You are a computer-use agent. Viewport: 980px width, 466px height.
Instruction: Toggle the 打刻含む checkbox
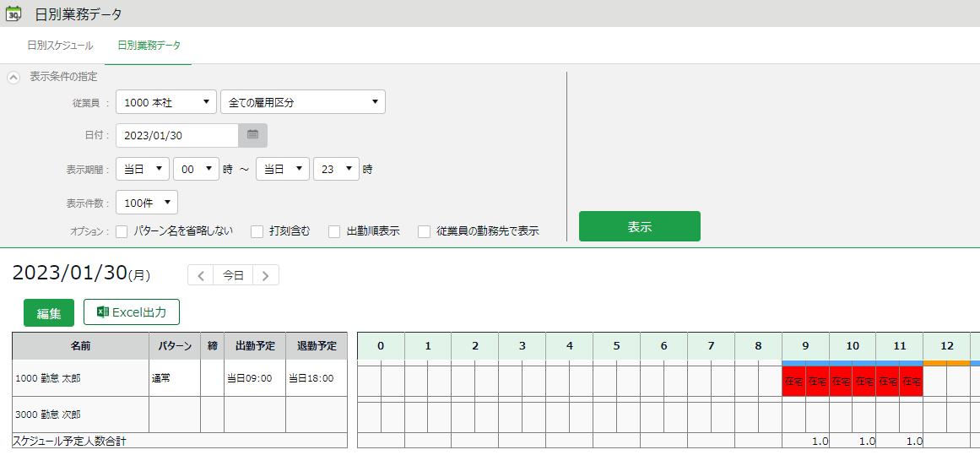(257, 231)
